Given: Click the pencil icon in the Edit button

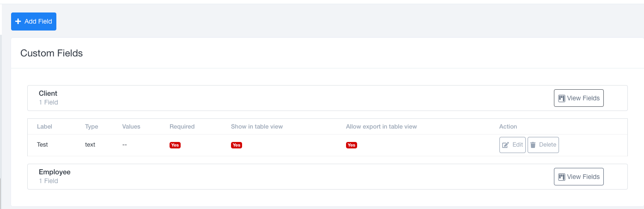Looking at the screenshot, I should click(x=506, y=145).
